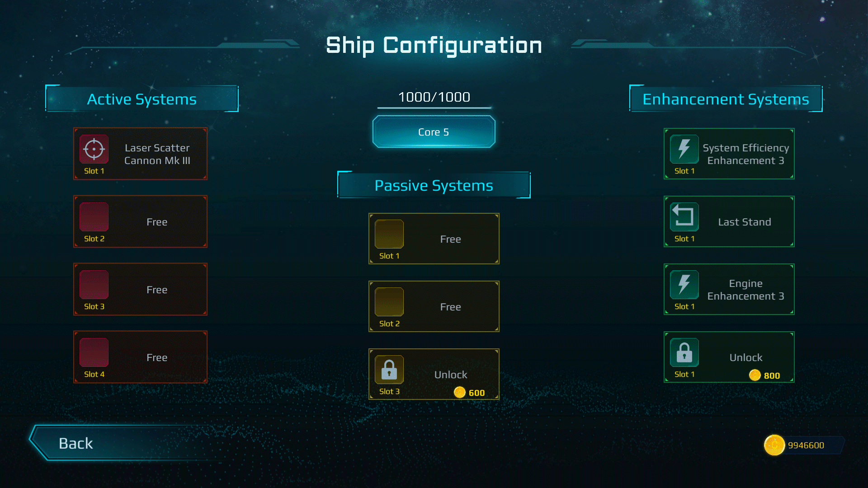The height and width of the screenshot is (488, 868).
Task: Choose the Free Active Slot 3 panel
Action: click(140, 289)
